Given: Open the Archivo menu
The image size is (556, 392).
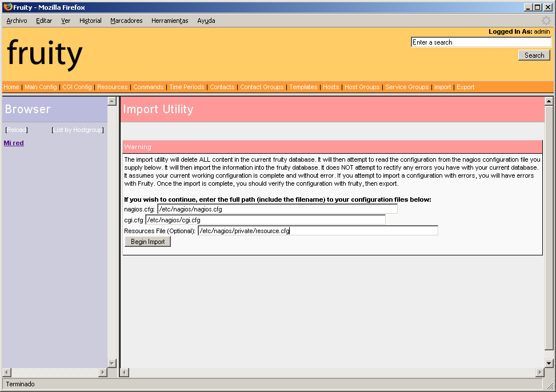Looking at the screenshot, I should pyautogui.click(x=17, y=21).
